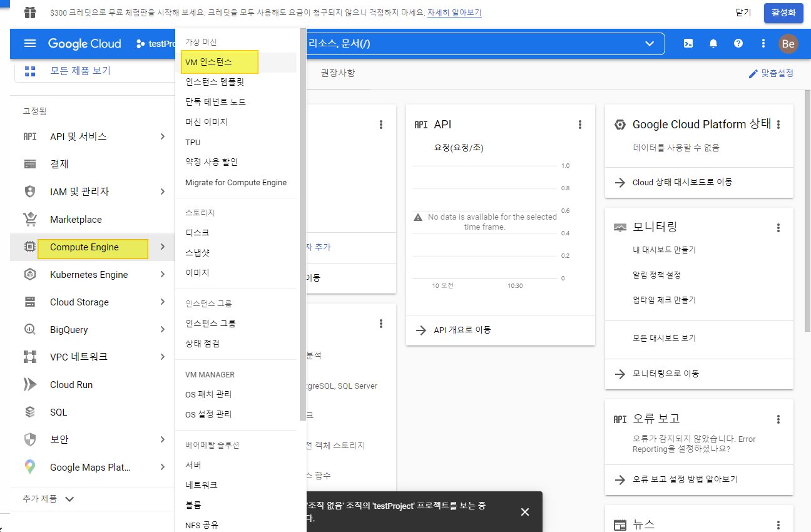Click API 개요로 이동 link

[462, 330]
